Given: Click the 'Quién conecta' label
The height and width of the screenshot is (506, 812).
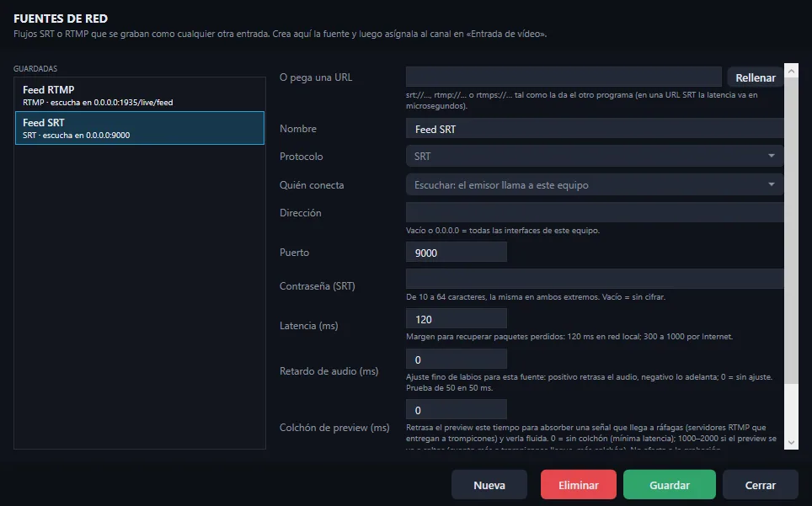Looking at the screenshot, I should click(312, 184).
